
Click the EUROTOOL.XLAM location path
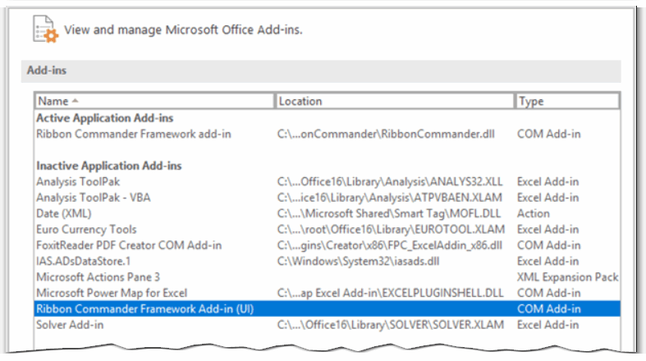pyautogui.click(x=391, y=230)
